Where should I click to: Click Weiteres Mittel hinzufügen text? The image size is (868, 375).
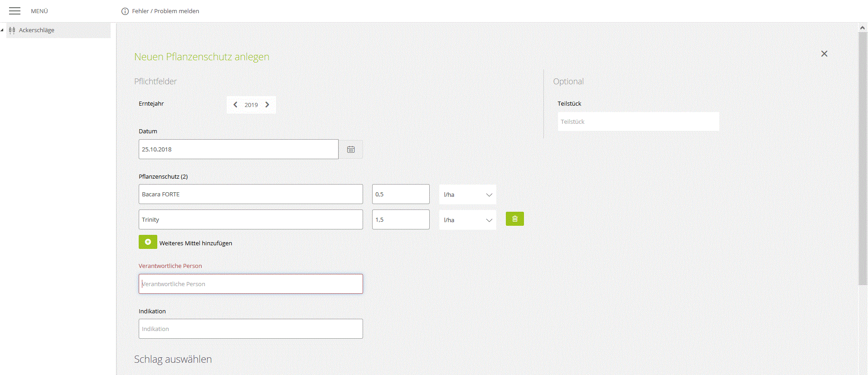point(196,243)
